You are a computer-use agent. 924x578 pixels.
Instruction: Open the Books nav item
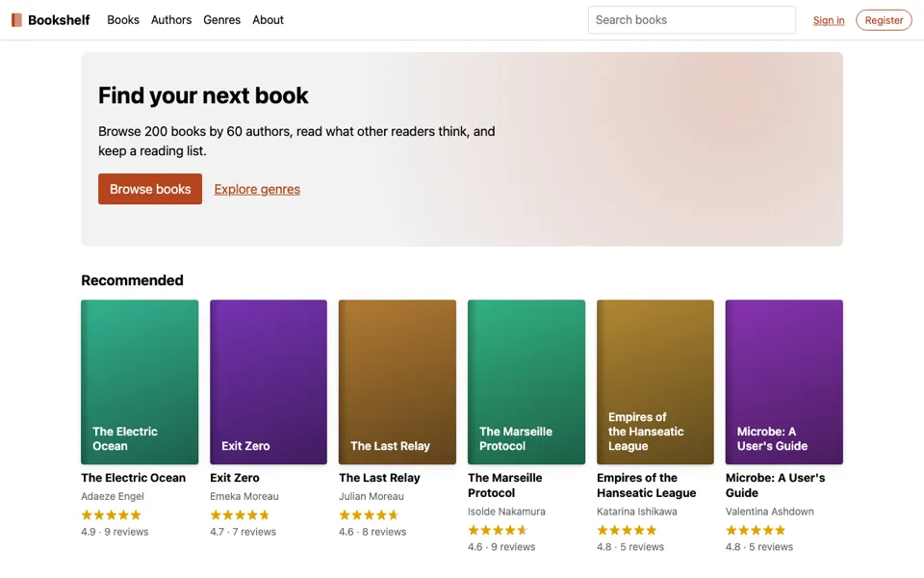[123, 20]
